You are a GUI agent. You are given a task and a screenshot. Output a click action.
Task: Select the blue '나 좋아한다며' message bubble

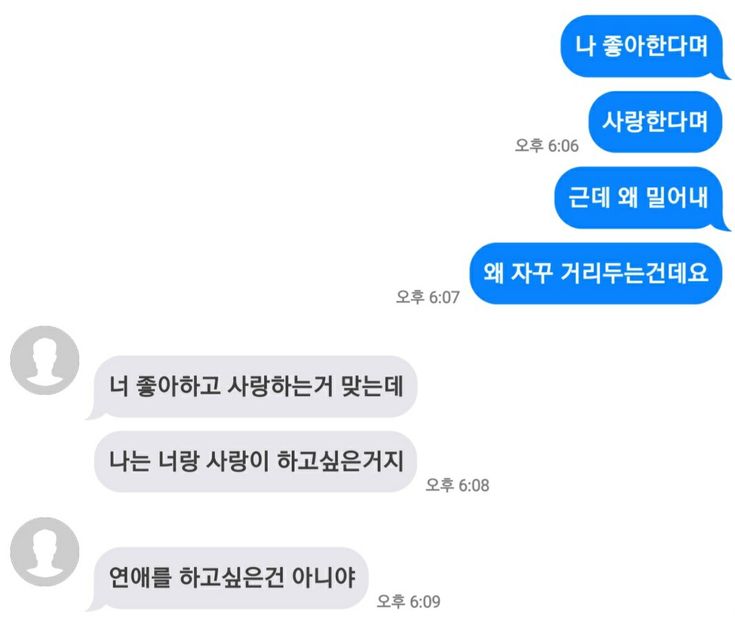click(x=642, y=46)
